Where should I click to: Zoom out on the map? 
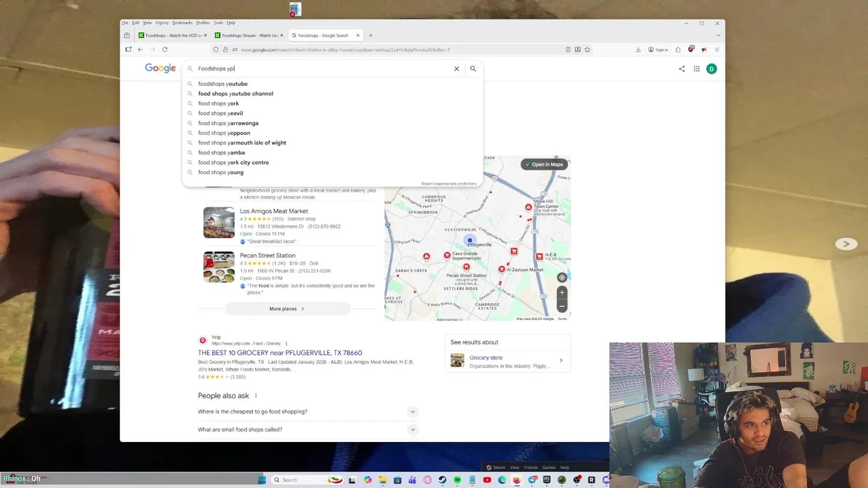click(561, 306)
